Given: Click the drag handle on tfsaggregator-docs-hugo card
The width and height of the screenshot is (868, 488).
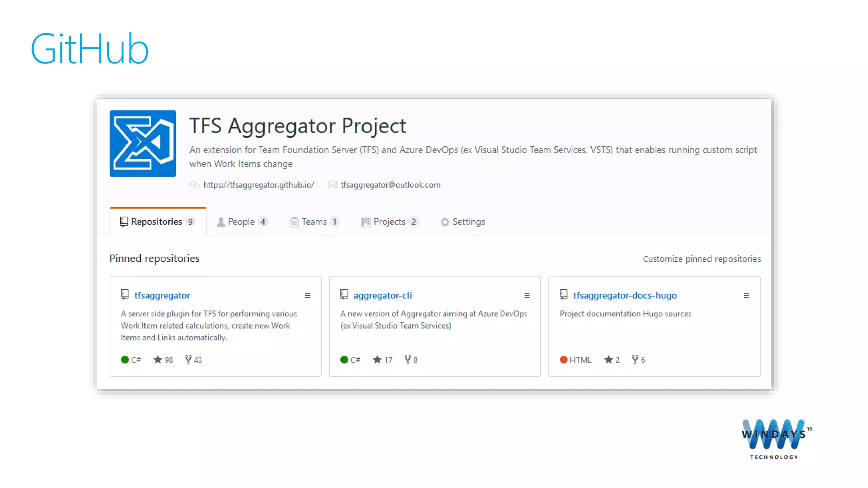Looking at the screenshot, I should [x=746, y=296].
